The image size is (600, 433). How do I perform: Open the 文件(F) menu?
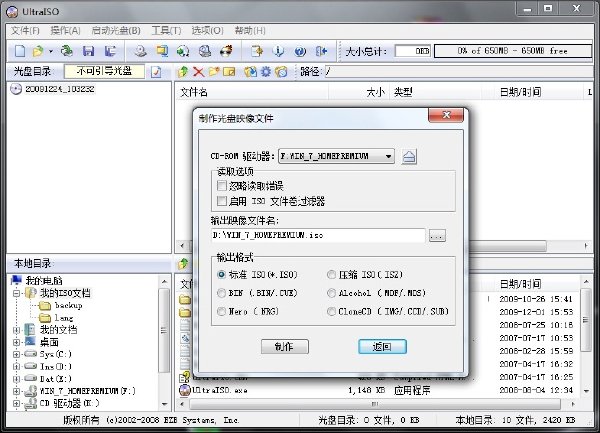25,31
